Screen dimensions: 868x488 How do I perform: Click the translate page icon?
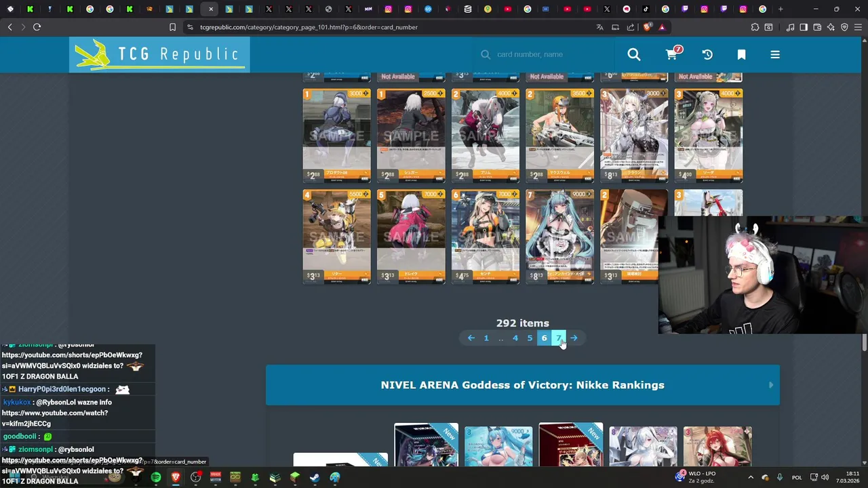(x=599, y=27)
